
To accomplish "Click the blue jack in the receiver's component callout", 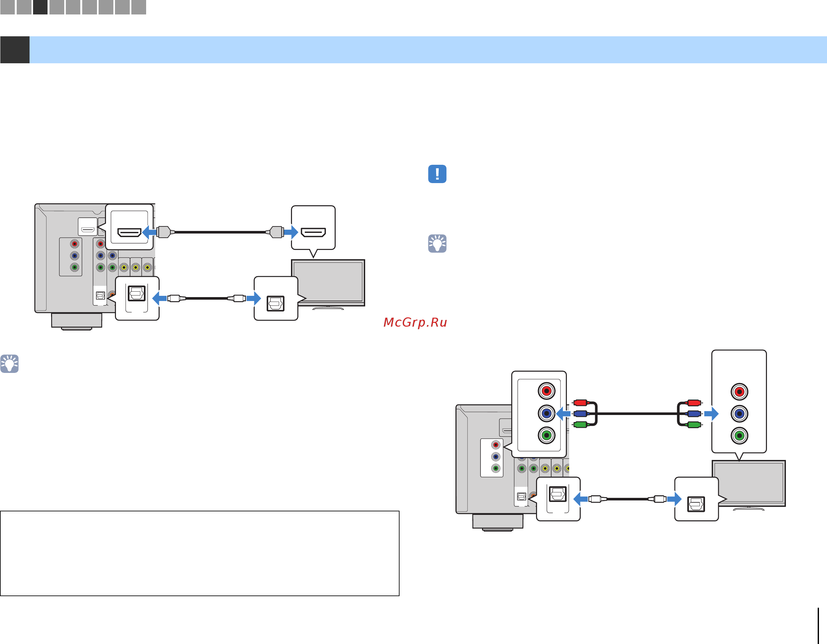I will point(546,413).
